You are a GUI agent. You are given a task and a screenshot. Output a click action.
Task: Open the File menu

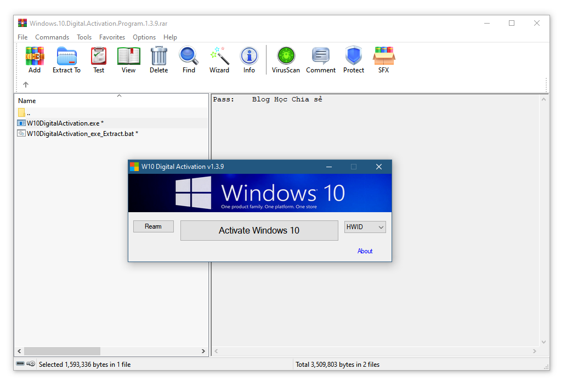[22, 37]
